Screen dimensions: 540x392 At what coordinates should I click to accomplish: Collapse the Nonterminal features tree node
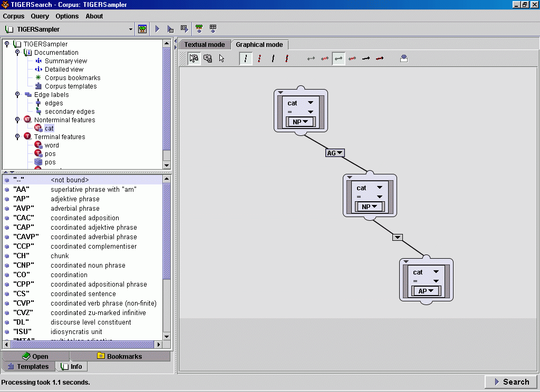pyautogui.click(x=17, y=120)
